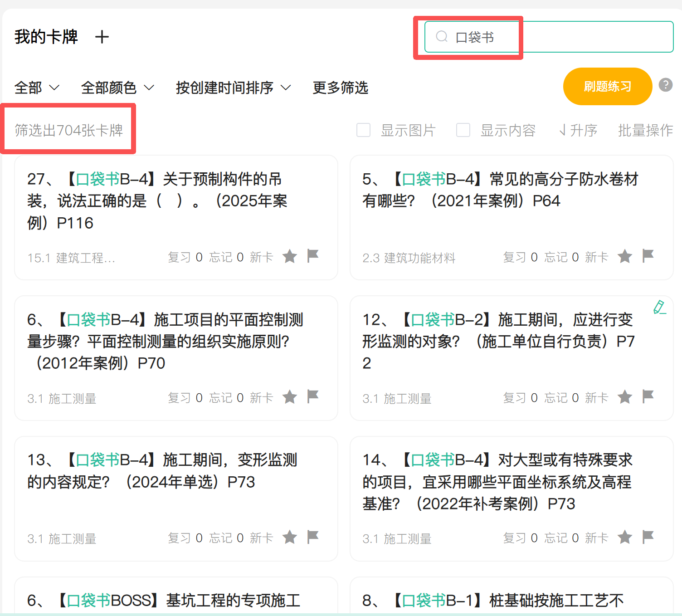The width and height of the screenshot is (682, 616).
Task: Click the plus icon to add a card
Action: 102,37
